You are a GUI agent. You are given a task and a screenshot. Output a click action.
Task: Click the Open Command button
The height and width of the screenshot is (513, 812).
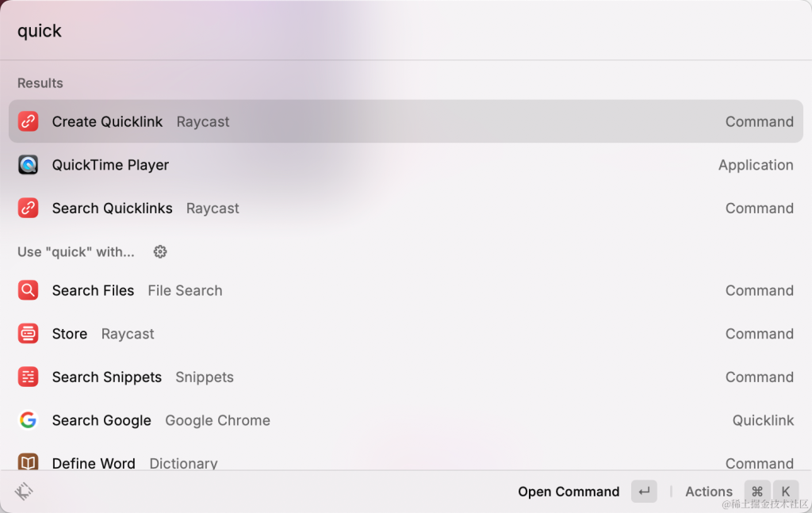pos(569,492)
